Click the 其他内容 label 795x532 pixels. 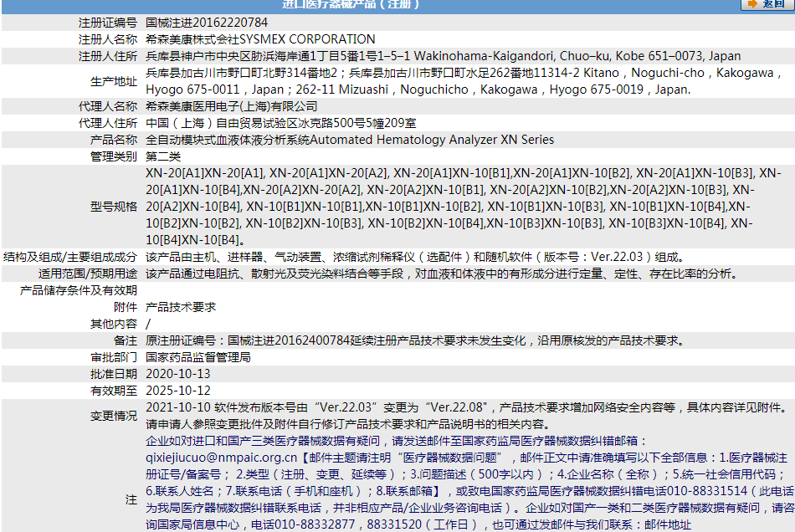coord(114,324)
